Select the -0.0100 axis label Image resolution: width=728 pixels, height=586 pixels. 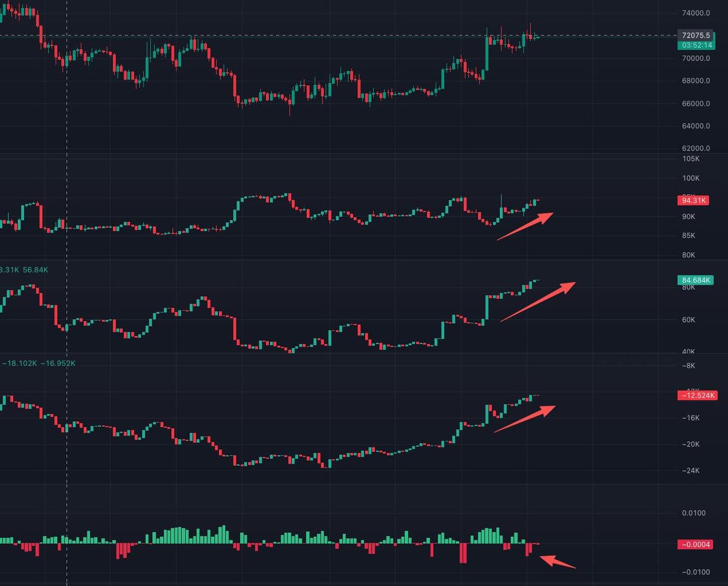(693, 573)
